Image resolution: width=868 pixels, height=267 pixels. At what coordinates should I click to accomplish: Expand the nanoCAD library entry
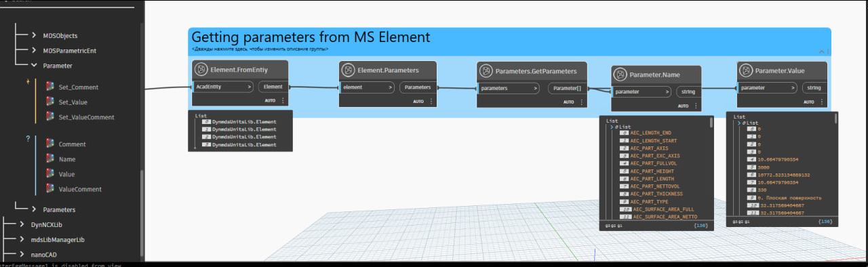(x=22, y=255)
